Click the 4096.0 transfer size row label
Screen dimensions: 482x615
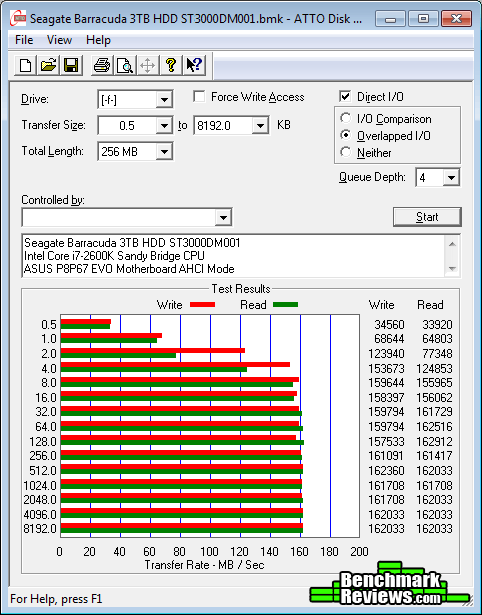pos(40,514)
